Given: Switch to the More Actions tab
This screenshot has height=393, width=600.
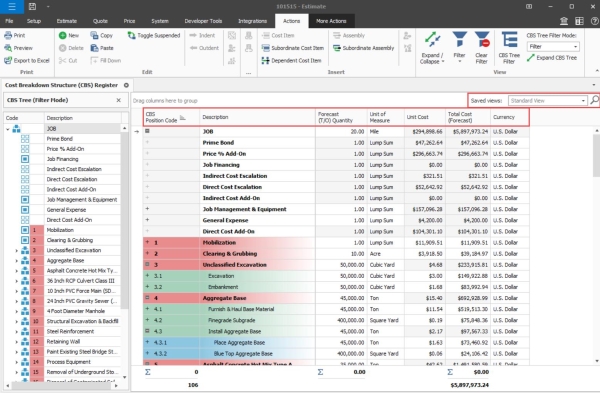Looking at the screenshot, I should [331, 21].
